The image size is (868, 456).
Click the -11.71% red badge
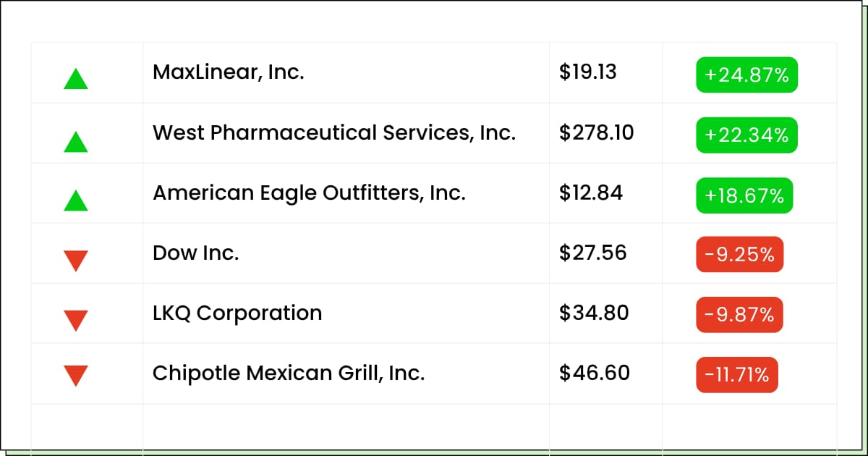pyautogui.click(x=737, y=375)
